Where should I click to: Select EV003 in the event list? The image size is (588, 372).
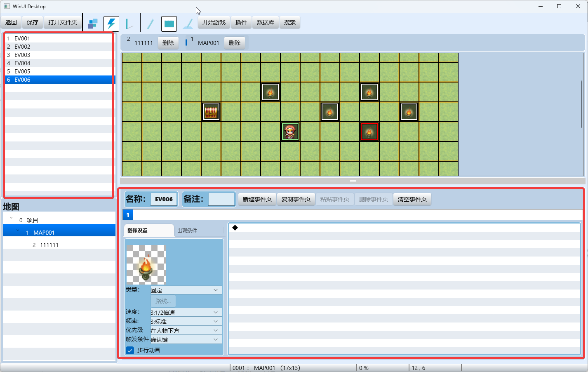(59, 55)
